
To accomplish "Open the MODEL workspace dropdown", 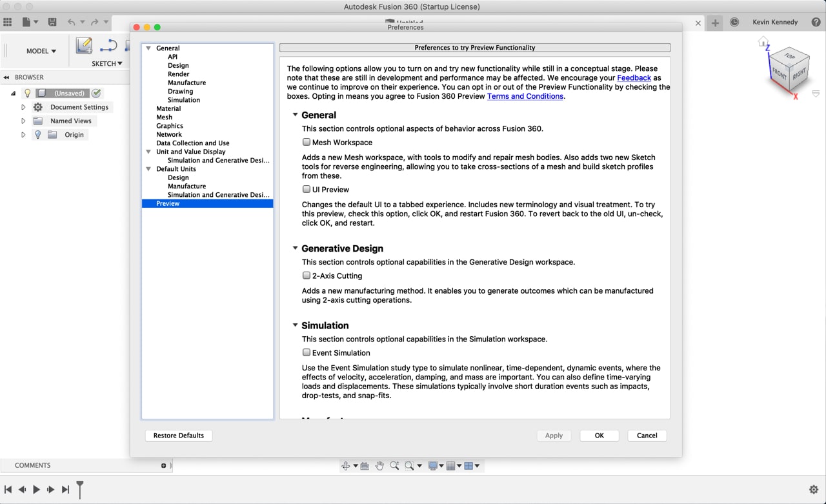I will (x=41, y=51).
